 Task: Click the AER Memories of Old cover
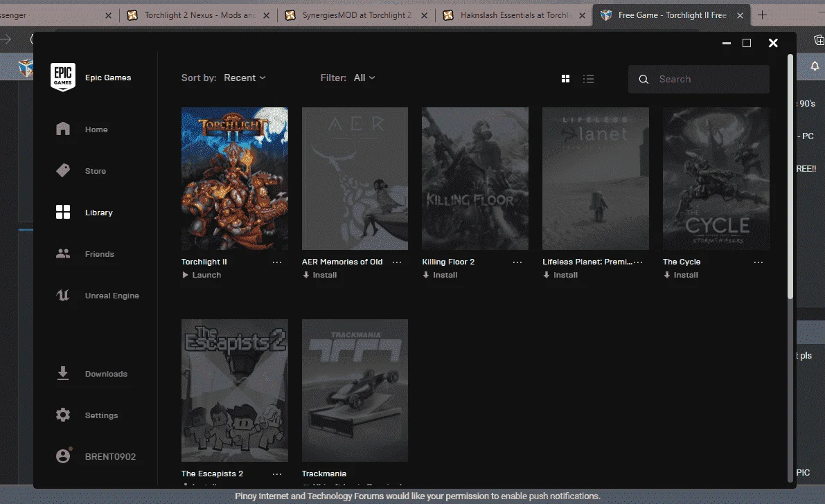tap(355, 179)
